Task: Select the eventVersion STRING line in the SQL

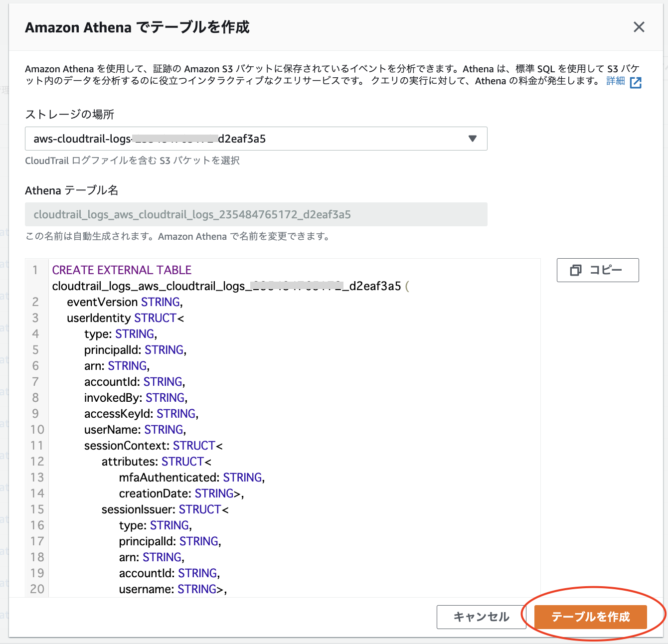Action: (x=124, y=302)
